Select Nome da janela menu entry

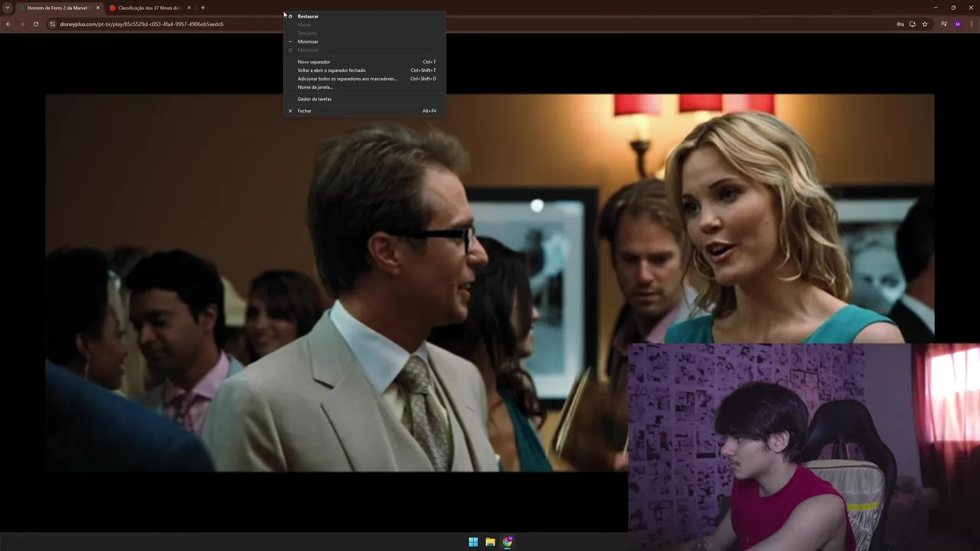pos(364,87)
